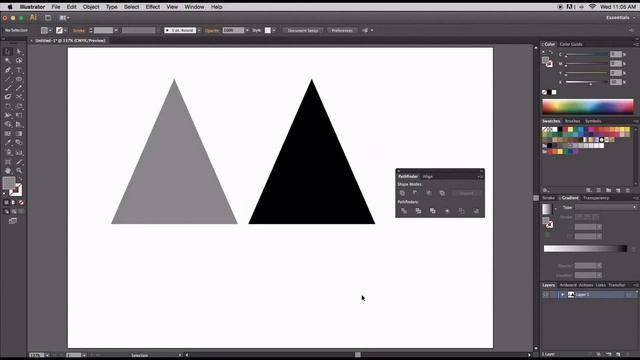Open the Essentials workspace dropdown
Viewport: 640px width, 360px height.
(621, 18)
